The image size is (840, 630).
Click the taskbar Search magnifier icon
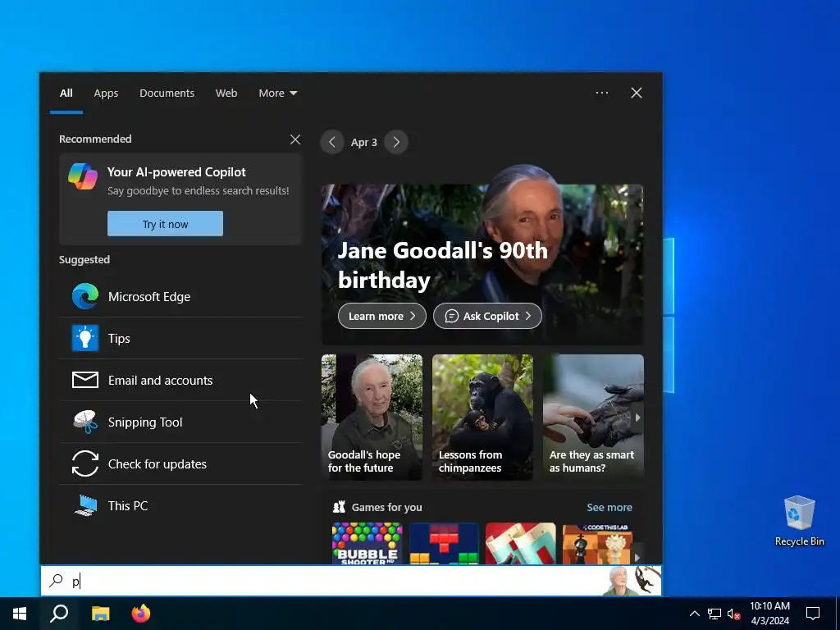(x=59, y=614)
